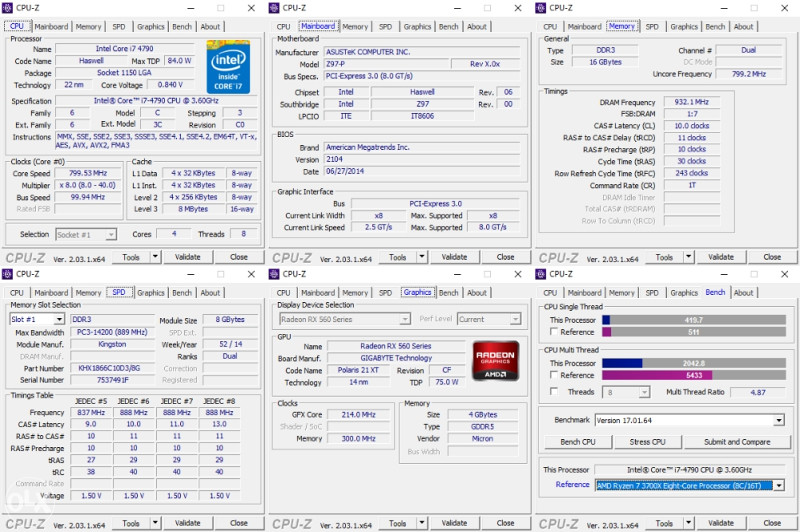The width and height of the screenshot is (800, 532).
Task: Click DRAM Frequency value 932.1 MHz
Action: tap(691, 102)
